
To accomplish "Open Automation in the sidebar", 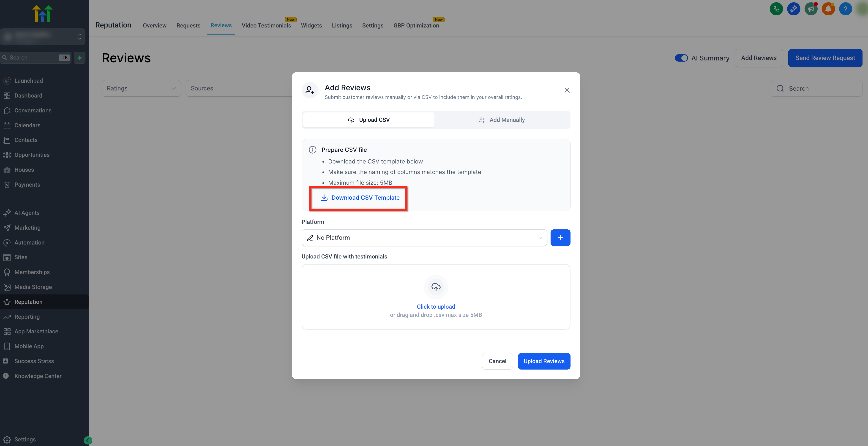I will pos(29,242).
